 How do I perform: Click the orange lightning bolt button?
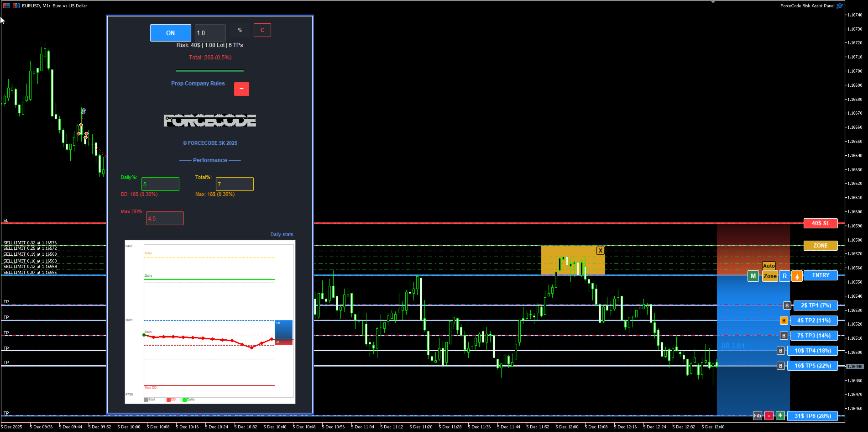point(797,276)
